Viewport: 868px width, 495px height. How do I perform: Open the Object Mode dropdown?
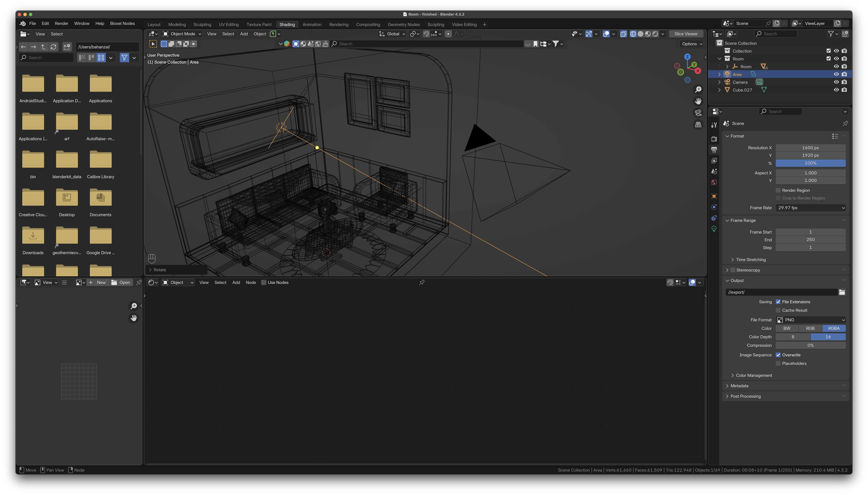pyautogui.click(x=182, y=34)
